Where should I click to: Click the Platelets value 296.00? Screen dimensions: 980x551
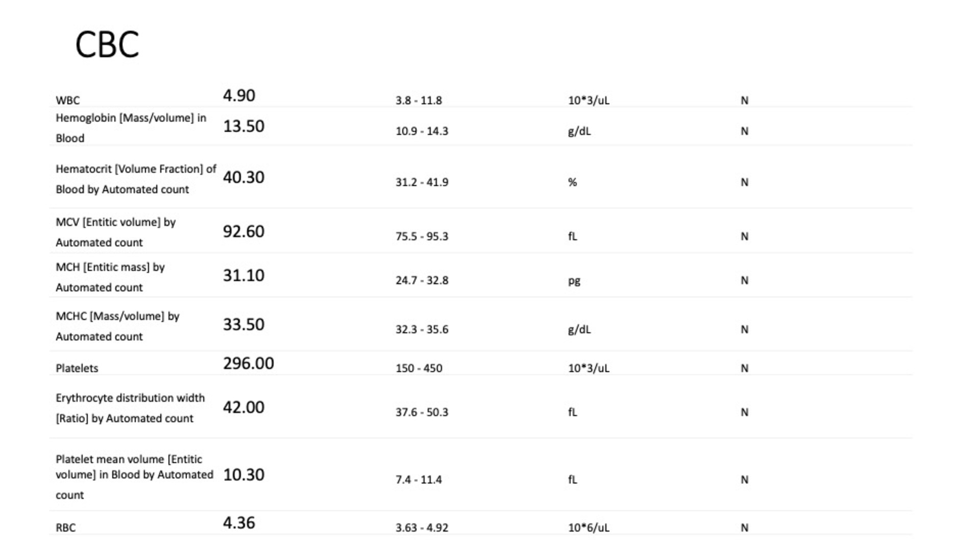(248, 363)
